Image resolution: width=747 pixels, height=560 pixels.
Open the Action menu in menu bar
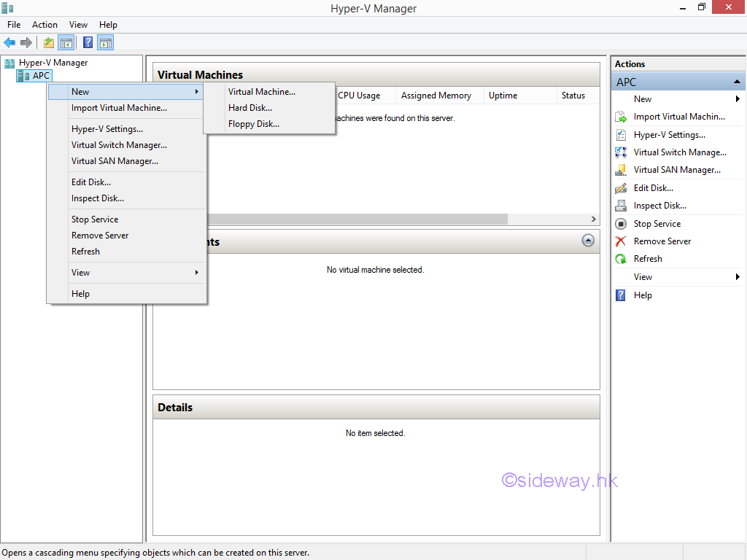click(x=44, y=25)
